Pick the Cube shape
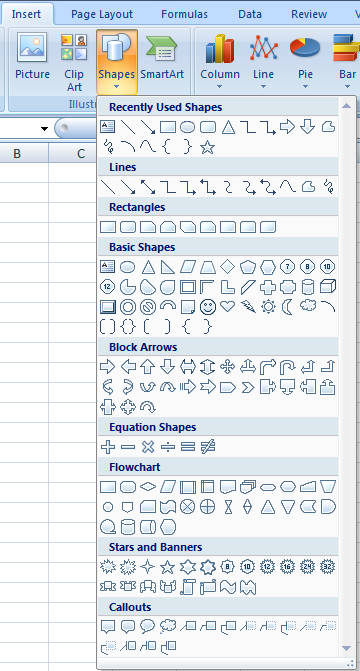360x671 pixels. coord(328,287)
